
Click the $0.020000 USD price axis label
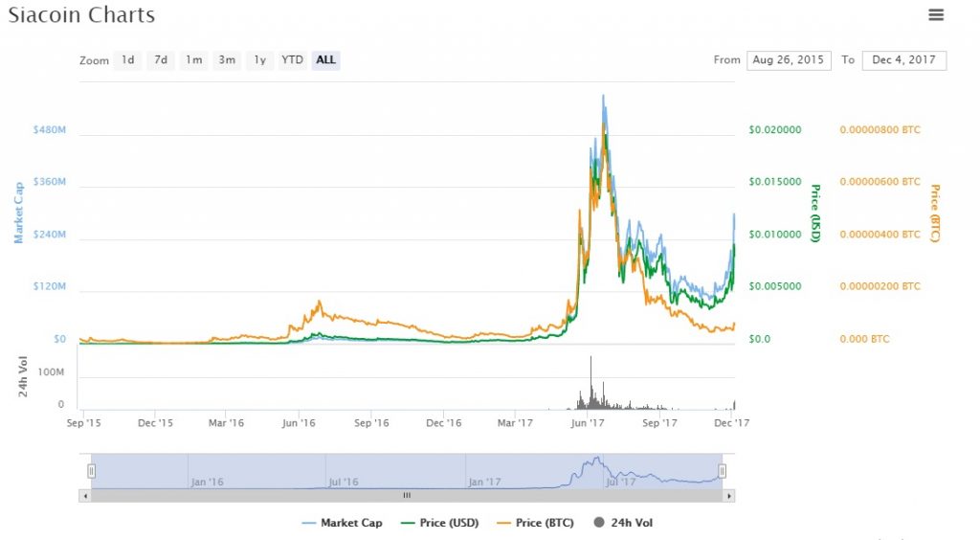pyautogui.click(x=775, y=130)
